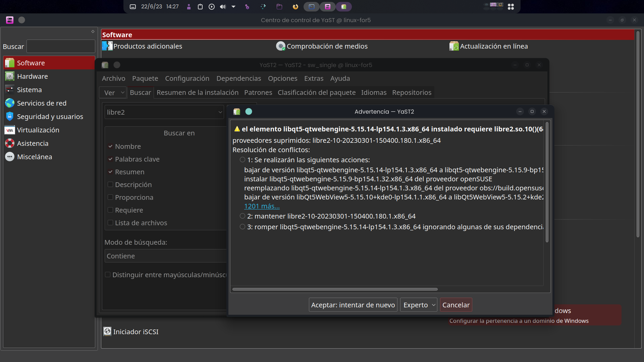Switch to YaST control center task icon

(328, 7)
